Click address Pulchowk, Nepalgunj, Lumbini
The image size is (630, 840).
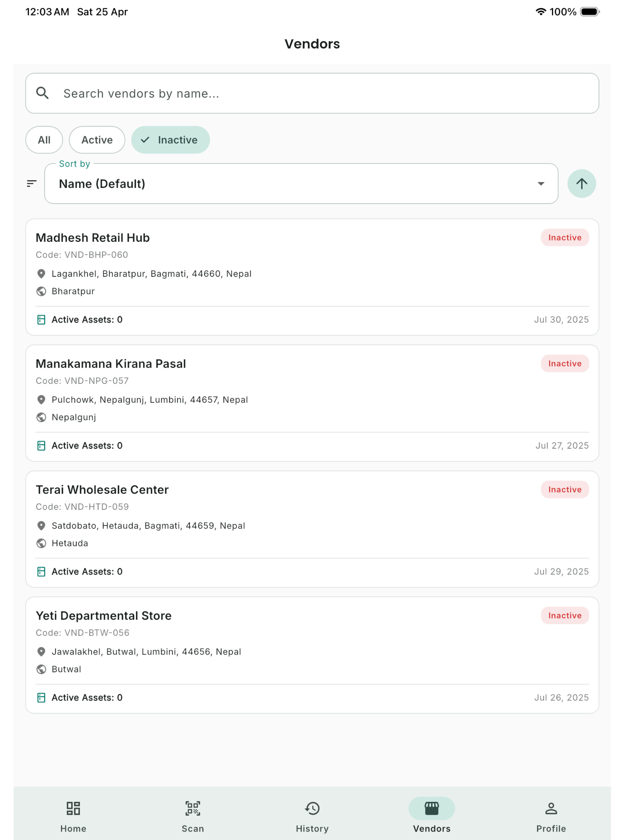pyautogui.click(x=150, y=400)
